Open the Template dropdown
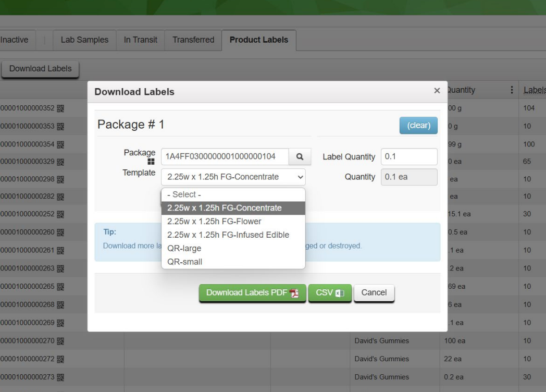This screenshot has height=392, width=546. coord(233,177)
